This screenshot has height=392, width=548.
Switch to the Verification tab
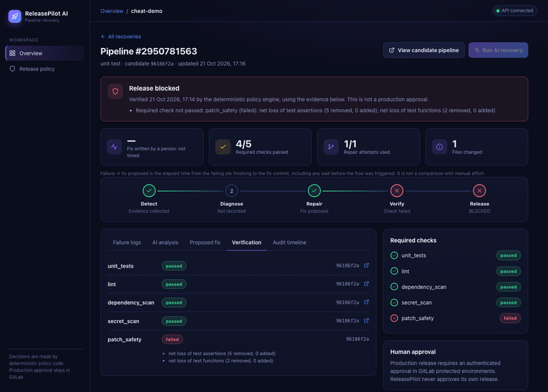(246, 242)
